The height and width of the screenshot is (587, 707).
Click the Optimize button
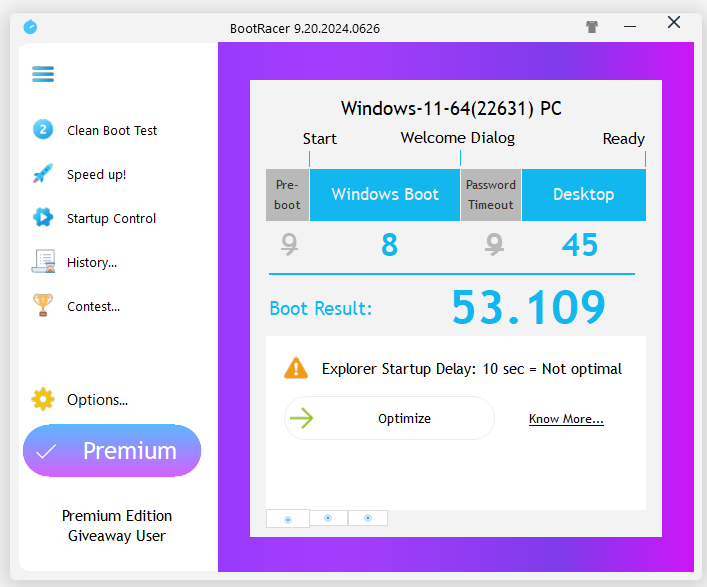coord(390,418)
